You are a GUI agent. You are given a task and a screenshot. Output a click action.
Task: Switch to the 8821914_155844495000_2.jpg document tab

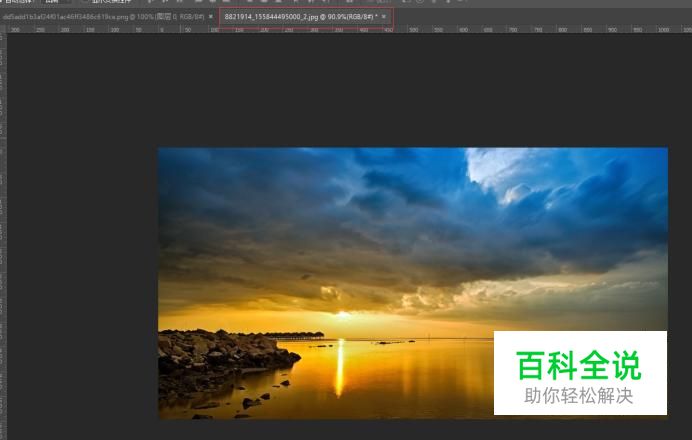301,17
